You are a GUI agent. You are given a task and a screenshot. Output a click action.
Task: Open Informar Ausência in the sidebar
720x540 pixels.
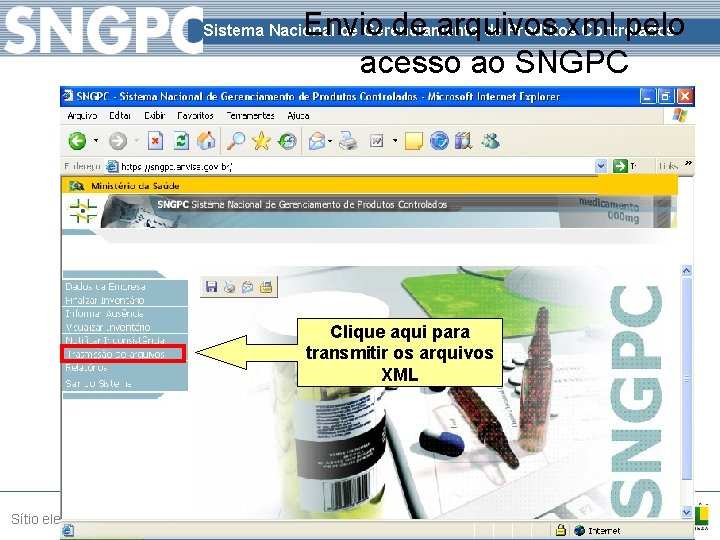point(104,314)
